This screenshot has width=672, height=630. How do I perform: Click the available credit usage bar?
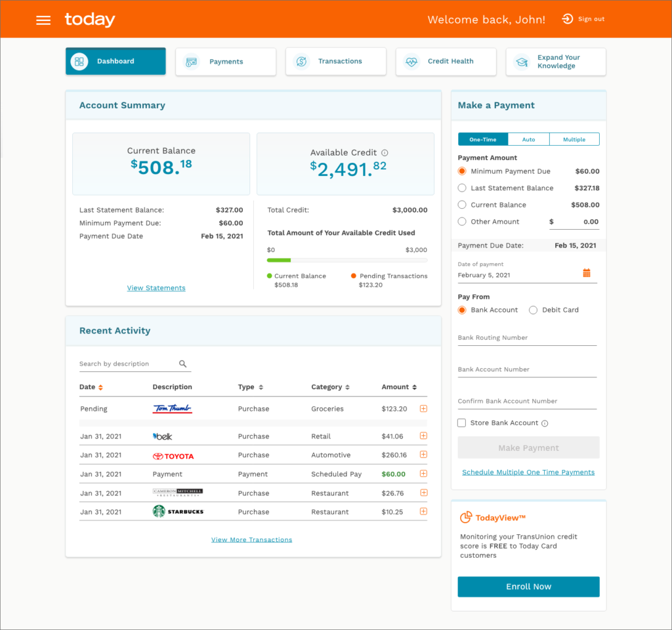tap(346, 261)
